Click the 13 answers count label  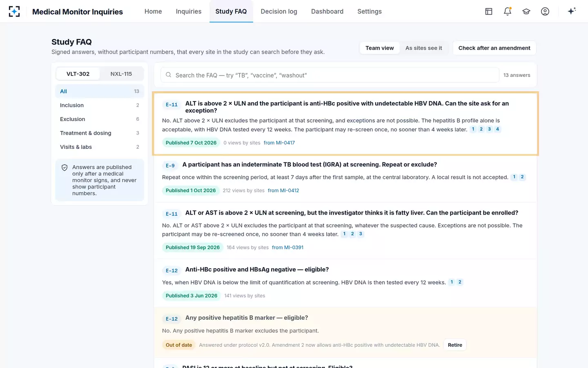pyautogui.click(x=517, y=75)
